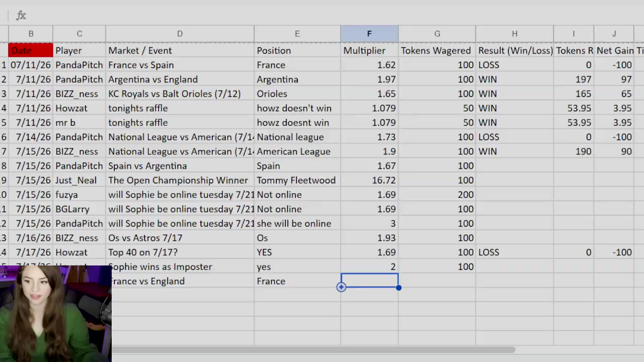Image resolution: width=644 pixels, height=362 pixels.
Task: Select the fuzya player cell
Action: tap(79, 194)
